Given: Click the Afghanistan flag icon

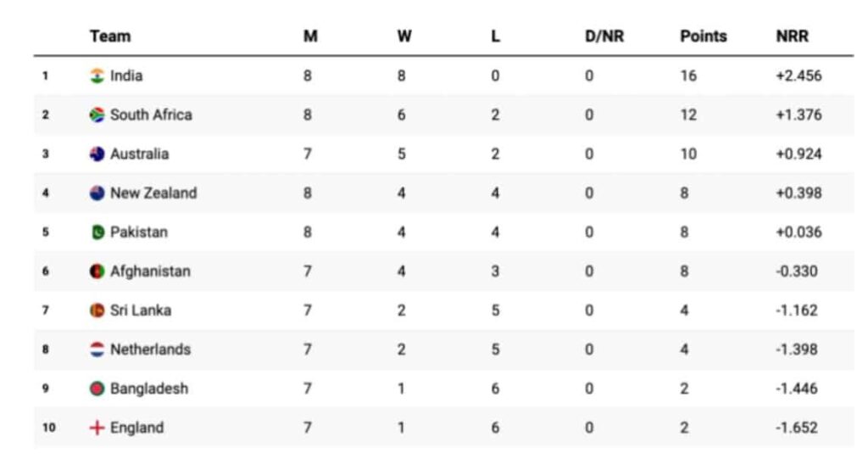Looking at the screenshot, I should pyautogui.click(x=97, y=271).
